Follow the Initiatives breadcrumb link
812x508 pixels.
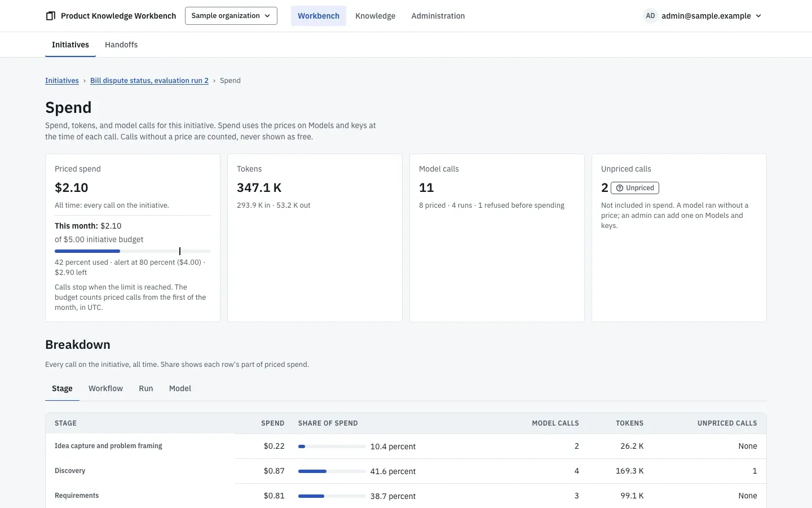pos(62,81)
